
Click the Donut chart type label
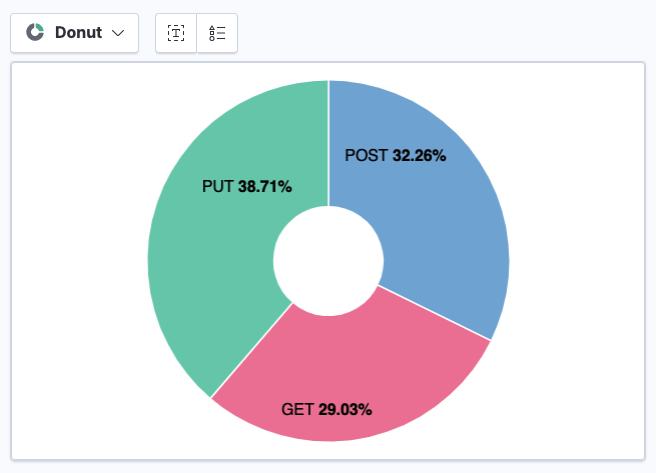click(x=78, y=32)
